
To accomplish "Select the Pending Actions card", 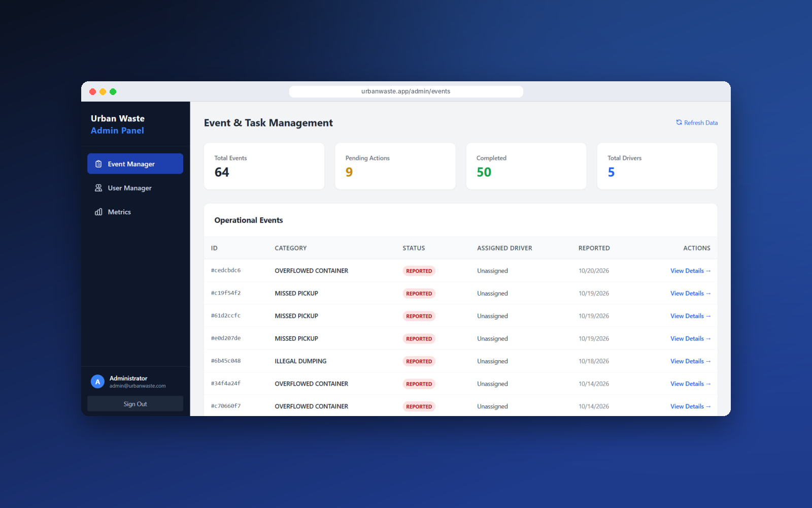I will pos(395,166).
